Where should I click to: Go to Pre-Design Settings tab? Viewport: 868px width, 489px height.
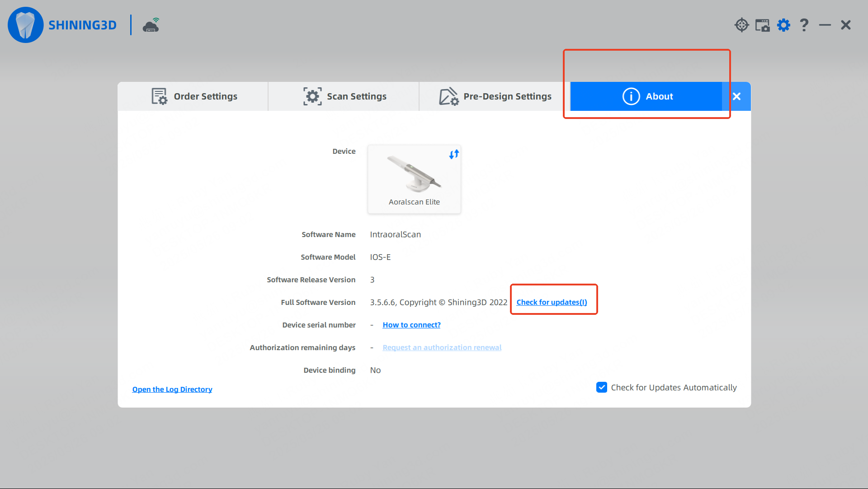click(x=495, y=96)
